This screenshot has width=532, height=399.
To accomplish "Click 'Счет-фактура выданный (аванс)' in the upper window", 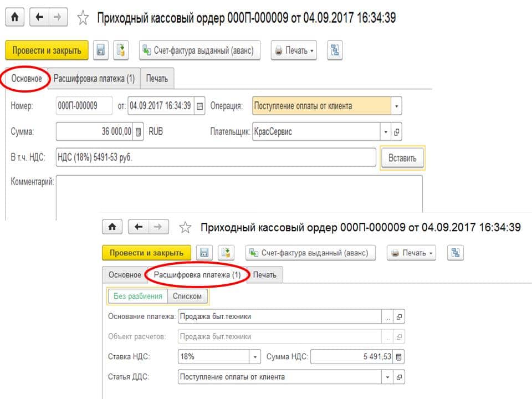I will [199, 50].
